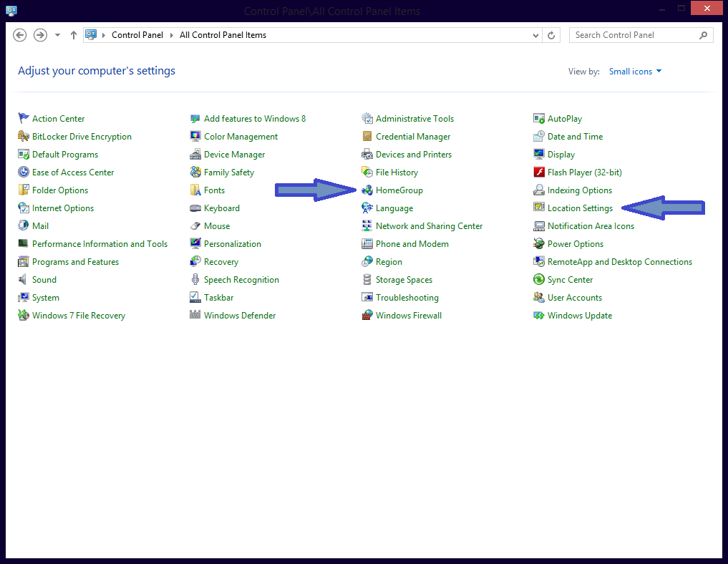Image resolution: width=728 pixels, height=564 pixels.
Task: Open Performance Information and Tools link
Action: point(100,243)
